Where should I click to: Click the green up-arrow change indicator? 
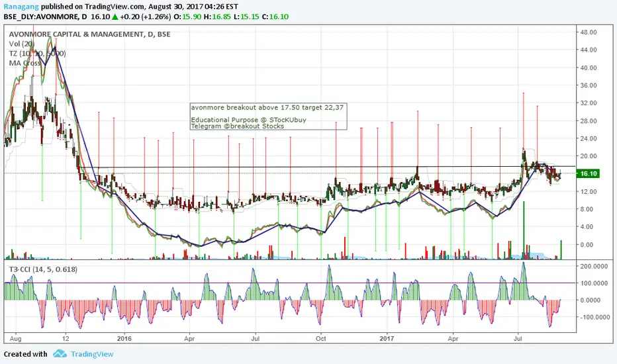click(115, 17)
